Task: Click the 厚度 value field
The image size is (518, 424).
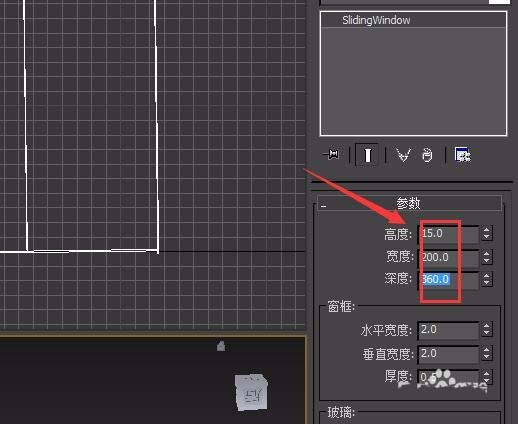Action: tap(448, 377)
